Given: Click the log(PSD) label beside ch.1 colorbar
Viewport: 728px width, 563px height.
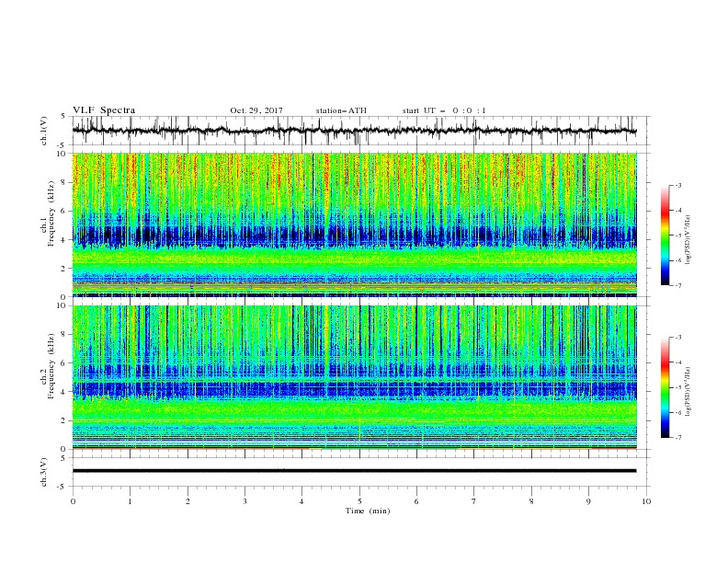Looking at the screenshot, I should (x=688, y=240).
